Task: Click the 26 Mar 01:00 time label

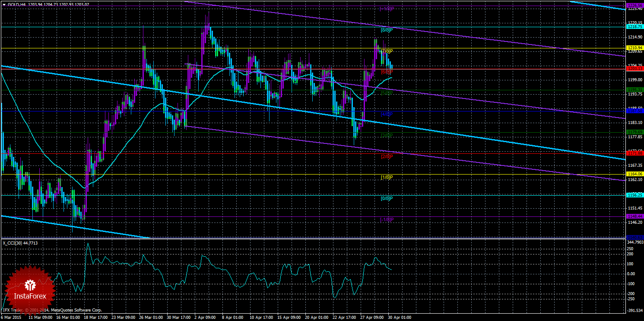Action: pyautogui.click(x=151, y=318)
